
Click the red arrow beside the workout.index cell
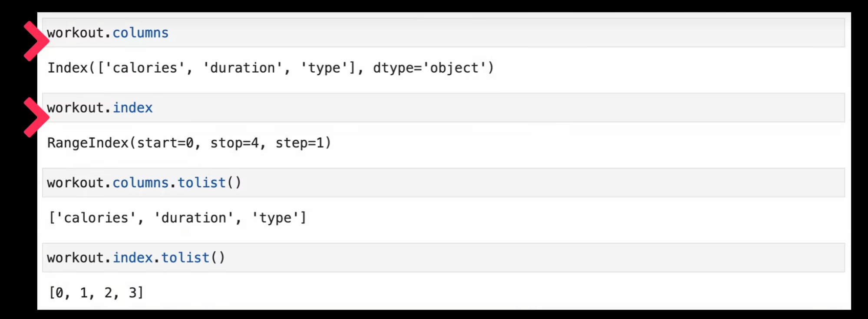(36, 117)
